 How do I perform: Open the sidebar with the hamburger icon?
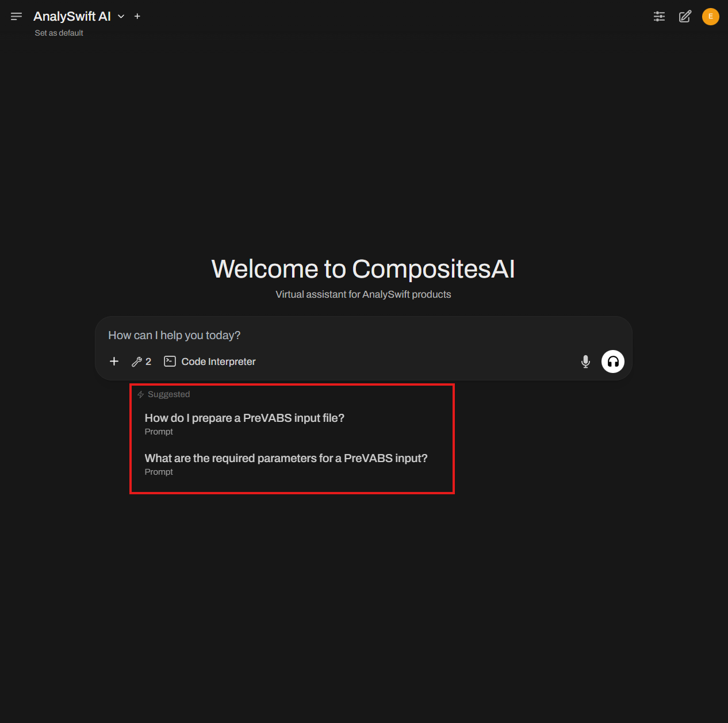point(16,16)
